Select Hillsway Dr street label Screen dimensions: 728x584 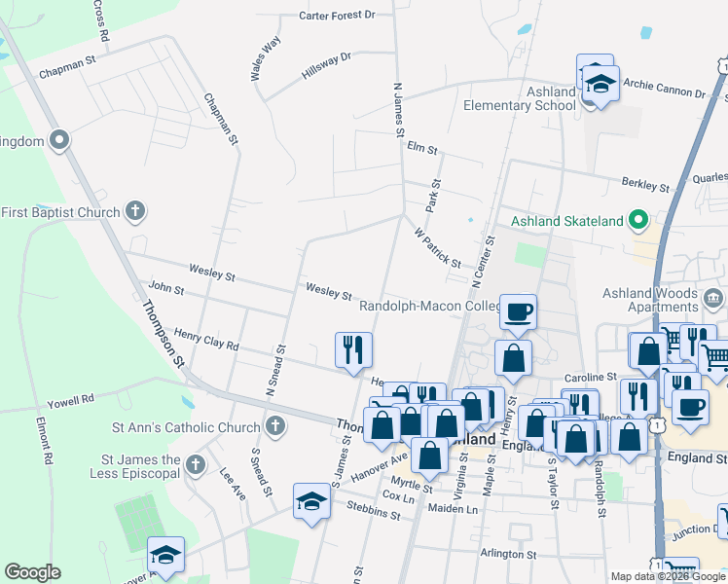pos(326,65)
